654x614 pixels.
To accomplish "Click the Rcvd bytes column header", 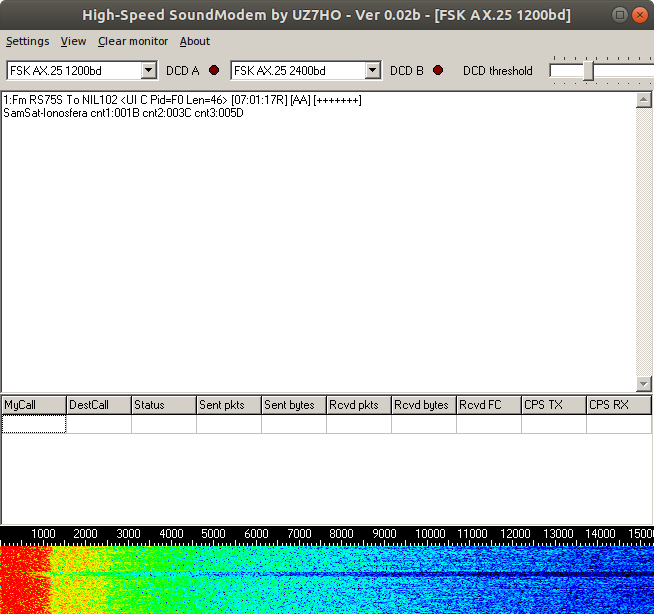I will pyautogui.click(x=424, y=405).
